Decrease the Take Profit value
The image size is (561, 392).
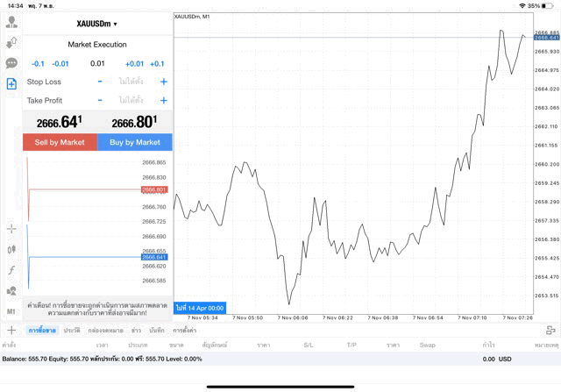[x=100, y=101]
